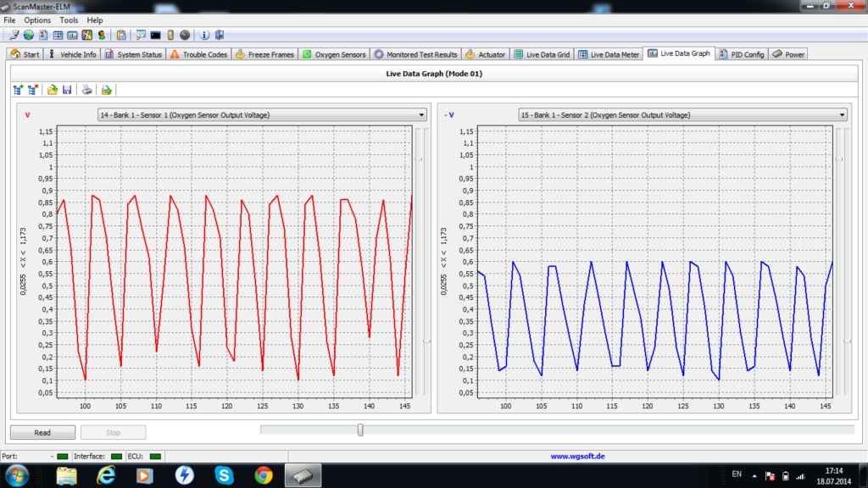Click the add graph icon above the plots

tap(19, 89)
